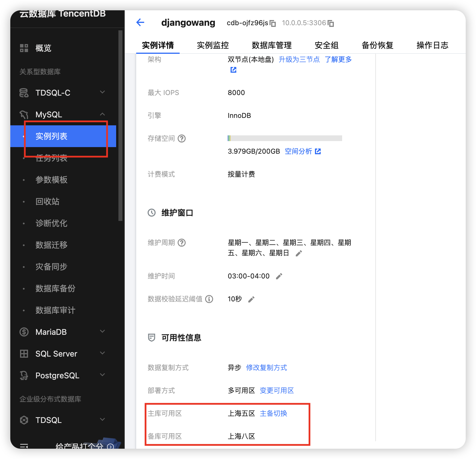Image resolution: width=476 pixels, height=459 pixels.
Task: Click the MySQL dolphin icon
Action: click(24, 114)
